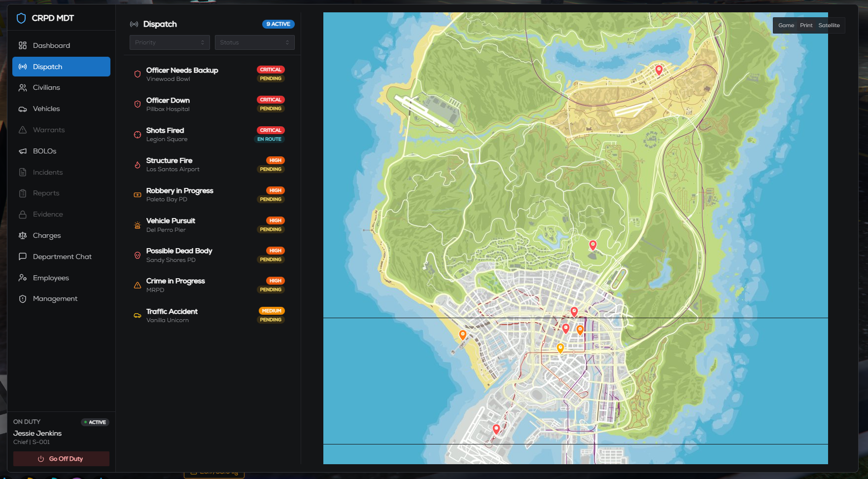Click the 9 ACTIVE badge in Dispatch header
Screen dimensions: 868x479
click(278, 24)
